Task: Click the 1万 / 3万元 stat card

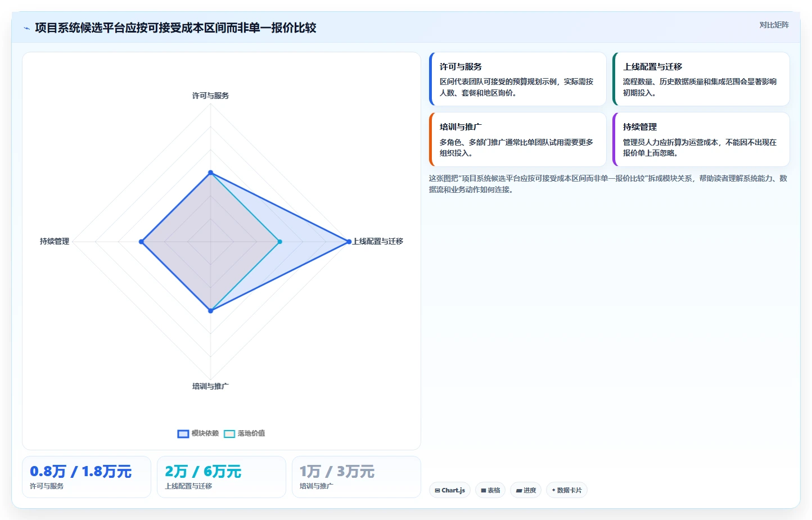Action: (x=357, y=477)
